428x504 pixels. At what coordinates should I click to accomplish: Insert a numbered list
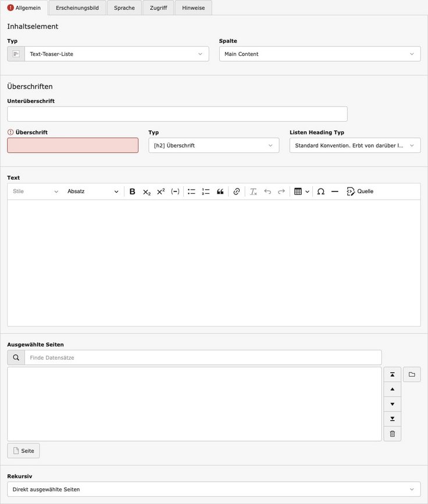point(206,191)
